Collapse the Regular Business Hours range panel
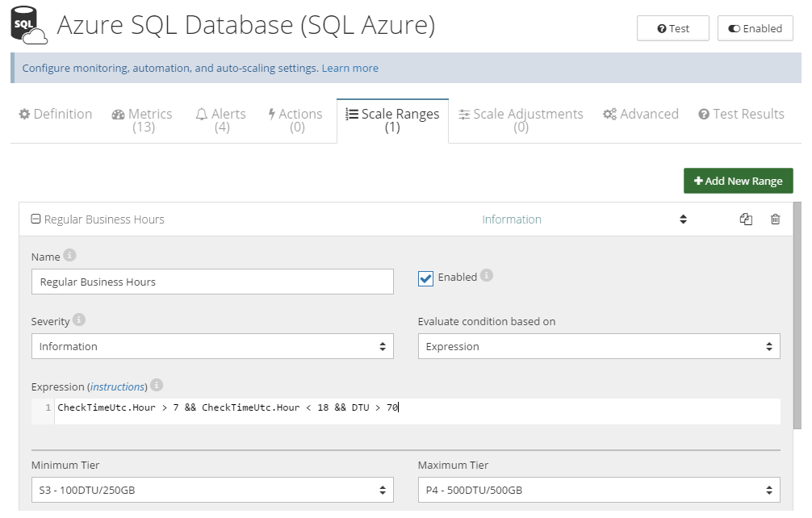812x518 pixels. pyautogui.click(x=36, y=219)
